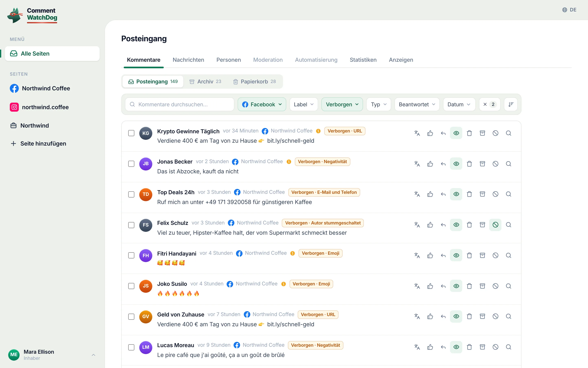Open the Facebook platform filter dropdown
This screenshot has width=588, height=368.
pyautogui.click(x=262, y=104)
